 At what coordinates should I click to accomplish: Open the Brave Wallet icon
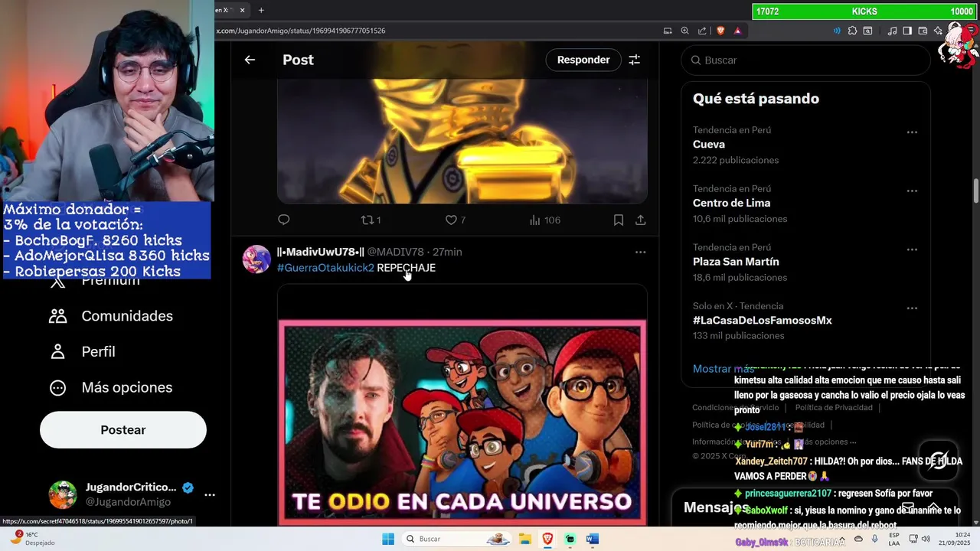[x=923, y=31]
